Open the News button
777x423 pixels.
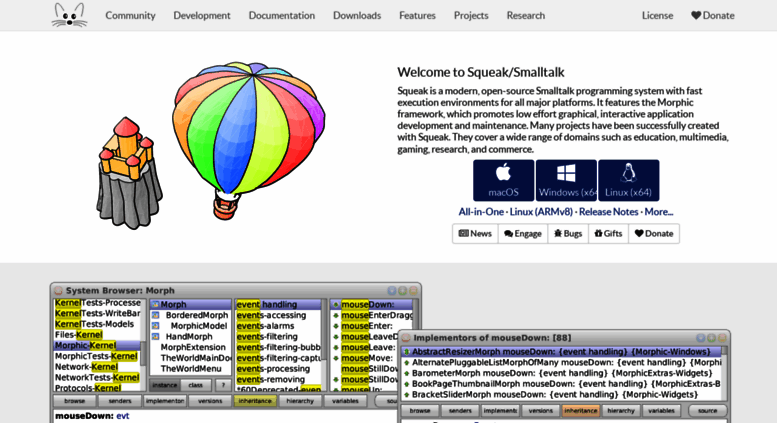(x=475, y=233)
